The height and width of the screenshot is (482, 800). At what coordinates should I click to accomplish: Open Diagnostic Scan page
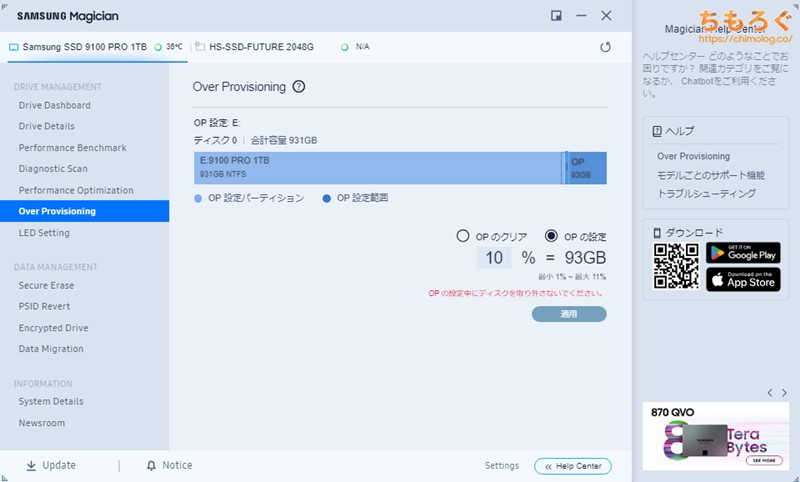[53, 168]
